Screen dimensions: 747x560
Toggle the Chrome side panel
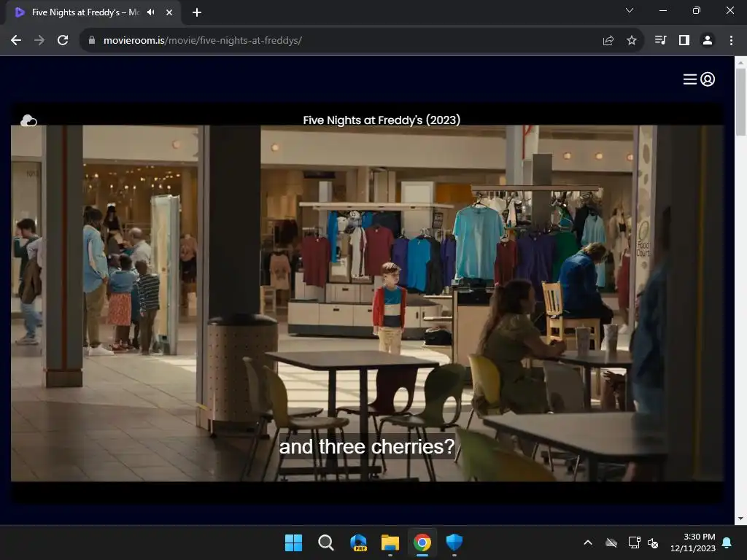click(x=684, y=41)
